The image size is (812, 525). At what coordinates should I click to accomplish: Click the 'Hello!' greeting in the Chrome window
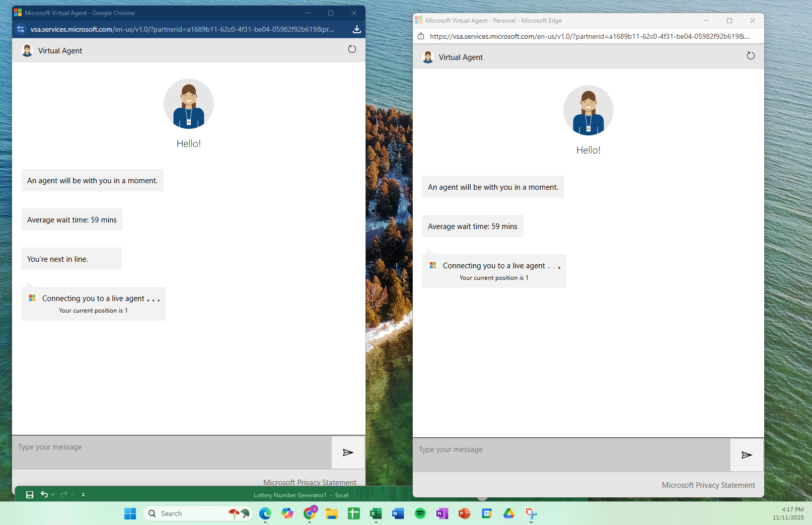click(189, 143)
